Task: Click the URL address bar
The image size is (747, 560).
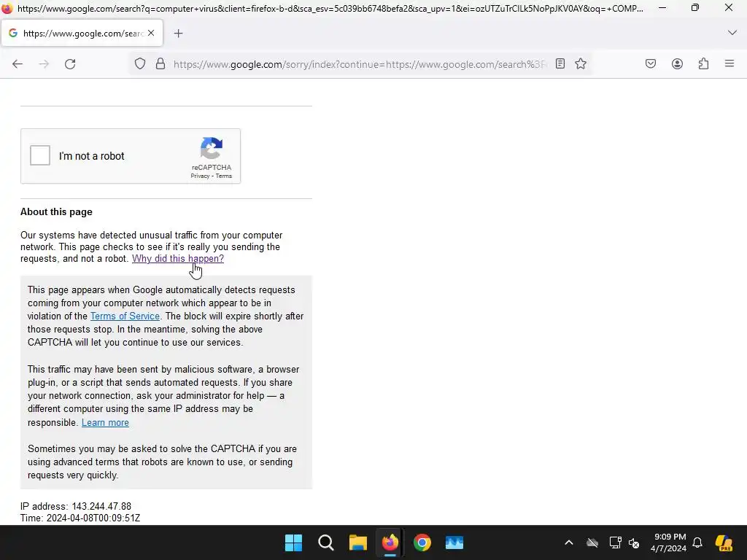Action: 360,64
